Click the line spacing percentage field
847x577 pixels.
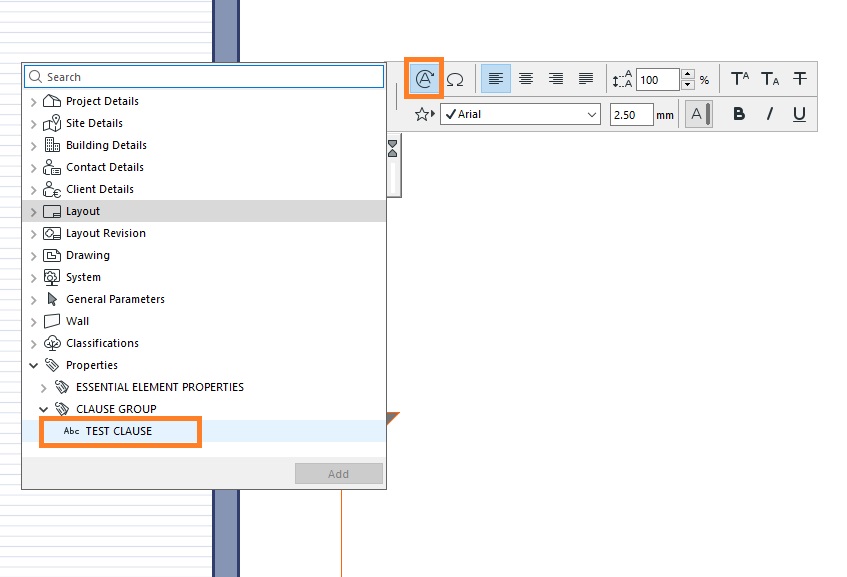(x=657, y=80)
